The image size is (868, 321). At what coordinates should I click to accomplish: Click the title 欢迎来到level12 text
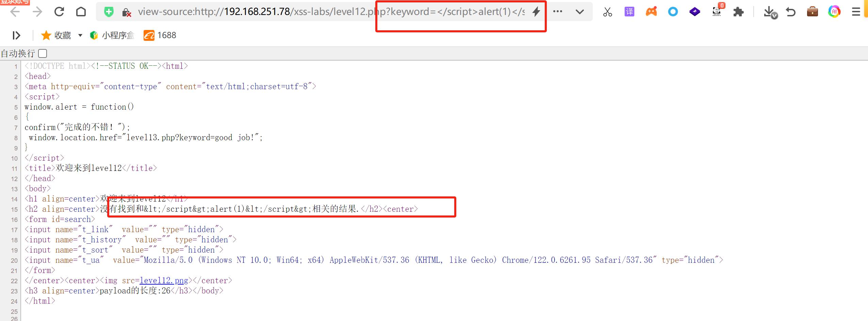pos(91,168)
